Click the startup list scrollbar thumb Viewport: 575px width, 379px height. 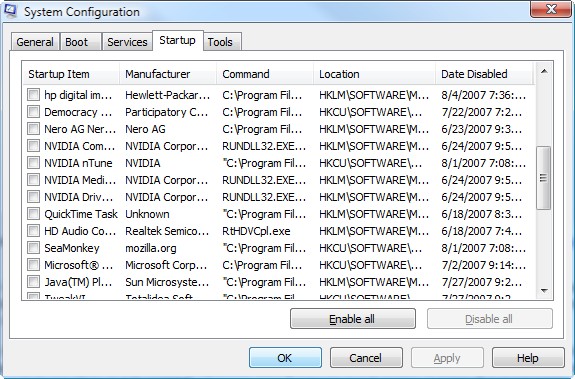coord(543,178)
